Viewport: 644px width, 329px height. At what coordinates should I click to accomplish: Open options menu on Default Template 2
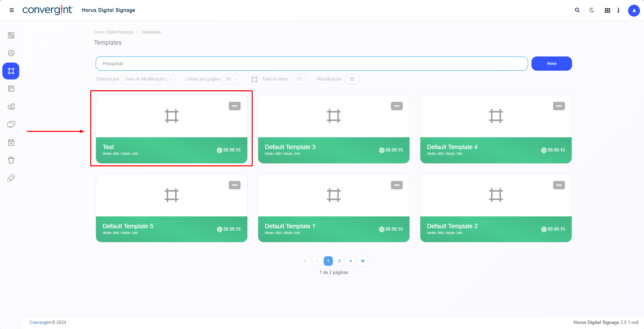tap(559, 185)
